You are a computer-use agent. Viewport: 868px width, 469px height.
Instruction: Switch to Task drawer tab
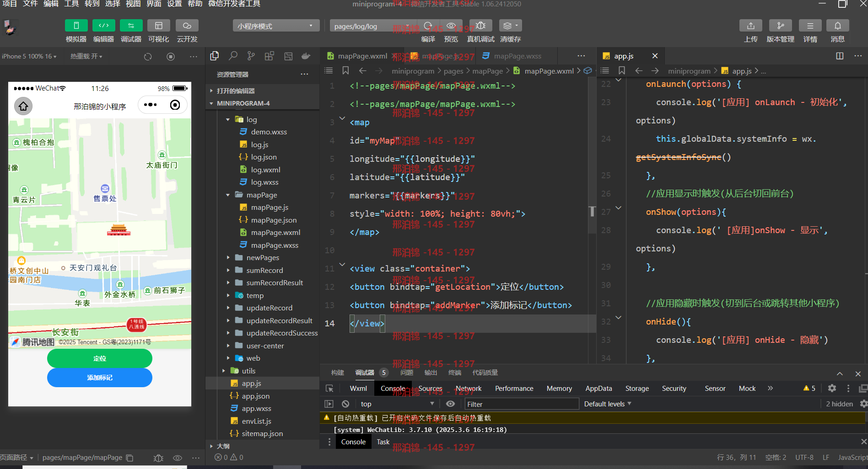(x=383, y=442)
